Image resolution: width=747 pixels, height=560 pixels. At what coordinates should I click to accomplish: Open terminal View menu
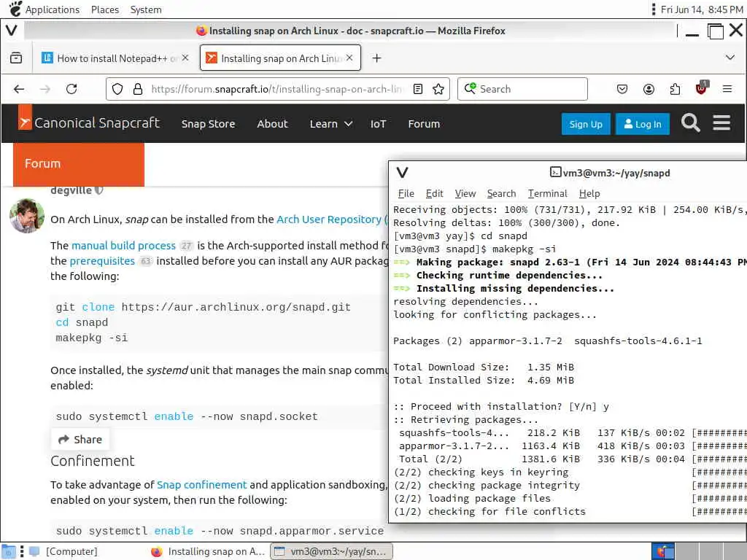[465, 193]
